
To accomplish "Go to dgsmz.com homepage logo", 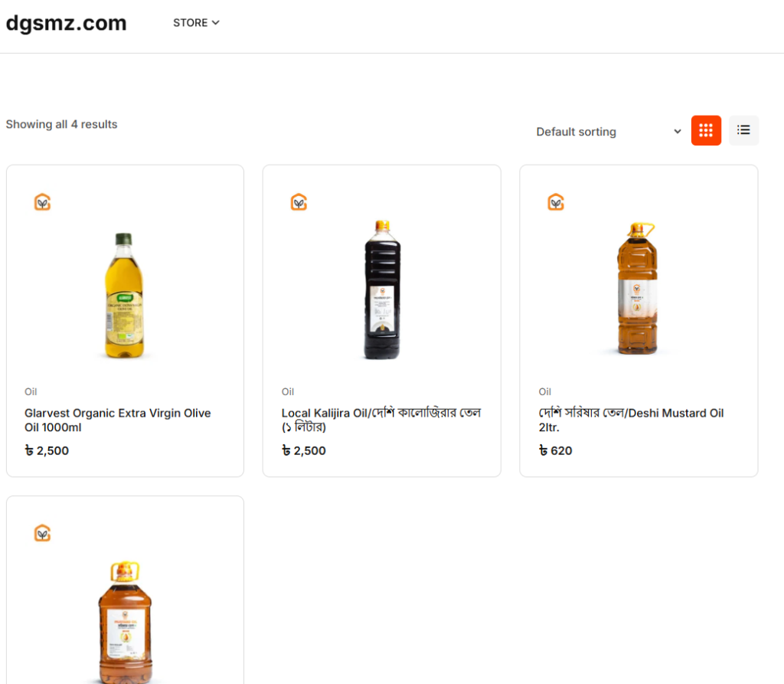I will [67, 23].
